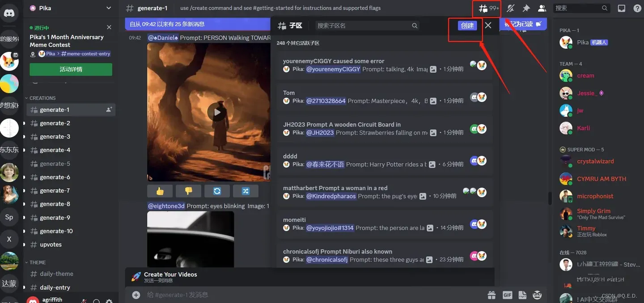Image resolution: width=644 pixels, height=303 pixels.
Task: Focus the 给 #generate-1 发消息 message box
Action: point(313,295)
